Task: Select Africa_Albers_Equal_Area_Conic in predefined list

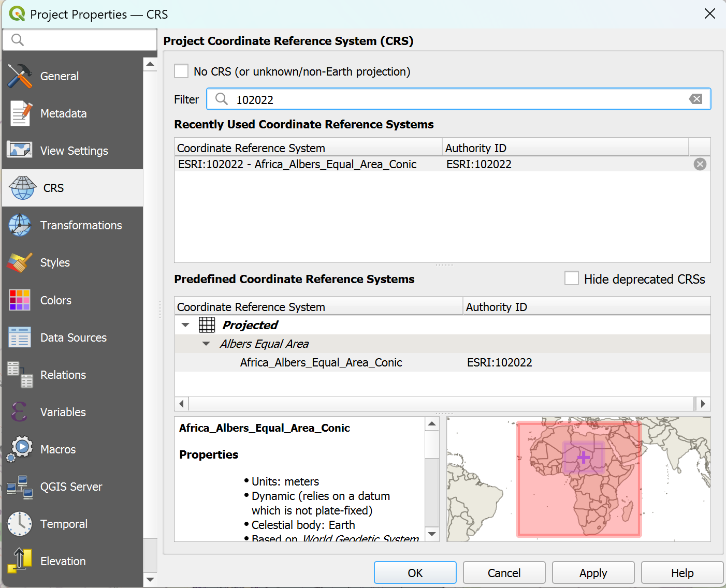Action: (x=321, y=362)
